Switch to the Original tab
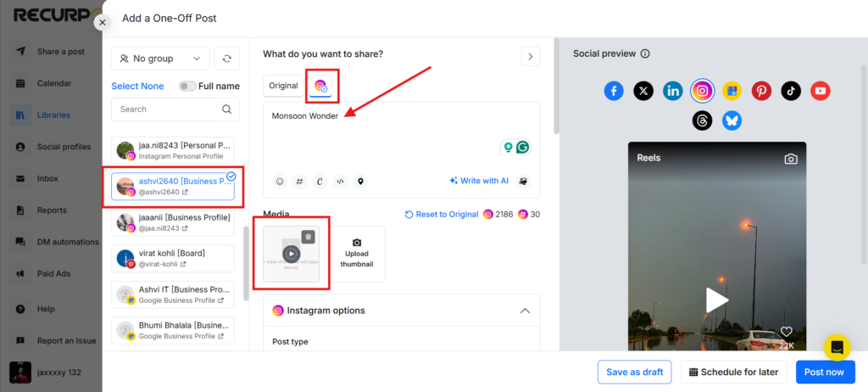The image size is (868, 392). coord(283,86)
